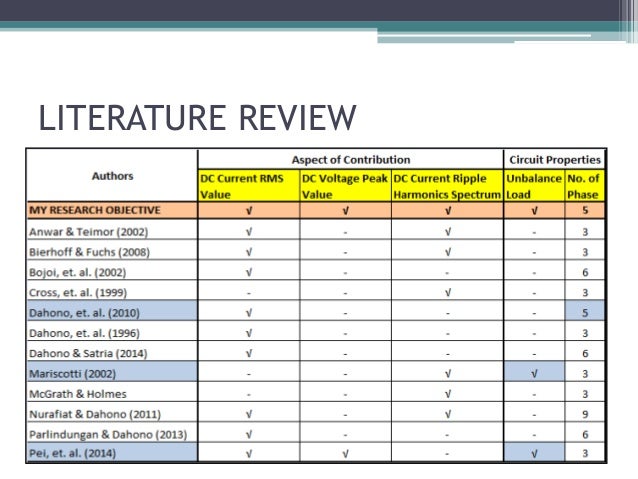Viewport: 638px width, 479px height.
Task: Click Ripple Harmonics checkmark in McGrath & Holmes row
Action: [448, 394]
